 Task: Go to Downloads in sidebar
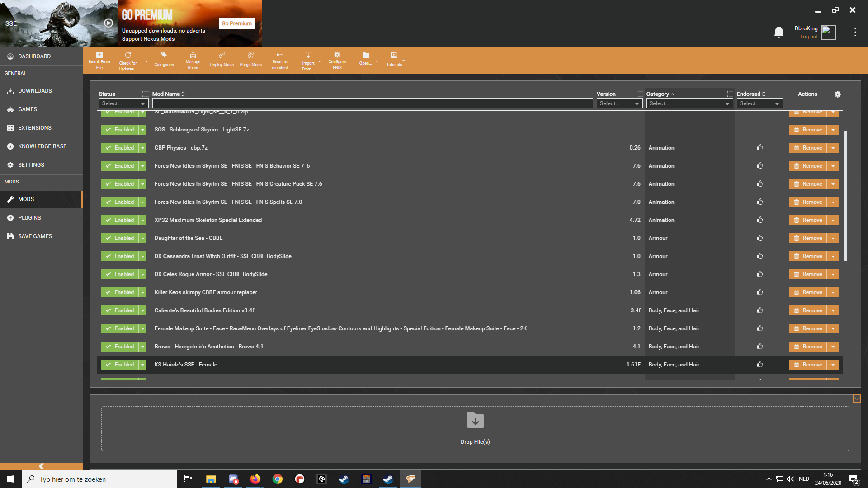pos(35,91)
